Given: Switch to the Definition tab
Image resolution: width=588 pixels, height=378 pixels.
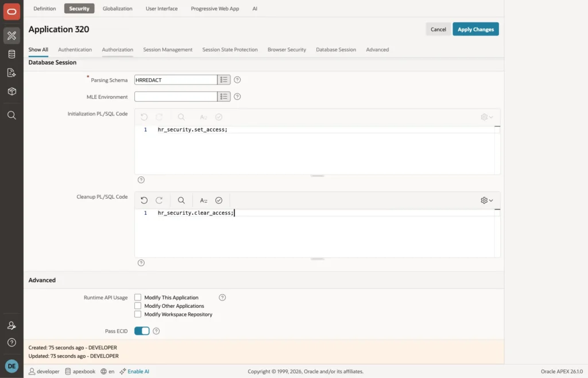Looking at the screenshot, I should pyautogui.click(x=45, y=8).
